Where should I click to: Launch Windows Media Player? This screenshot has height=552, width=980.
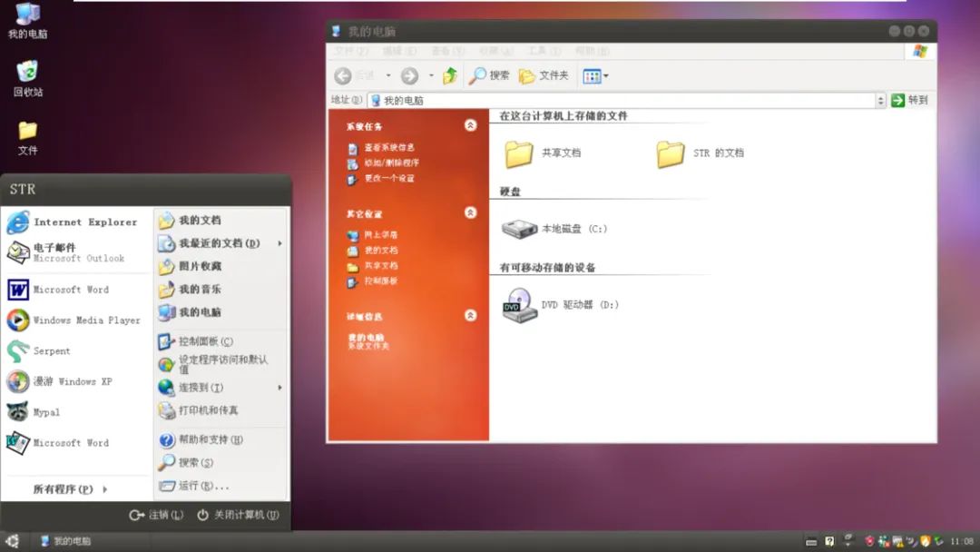click(73, 320)
